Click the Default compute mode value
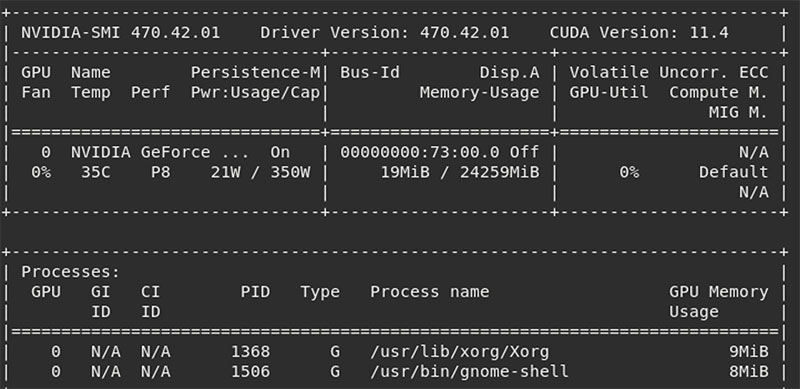800x389 pixels. point(734,172)
